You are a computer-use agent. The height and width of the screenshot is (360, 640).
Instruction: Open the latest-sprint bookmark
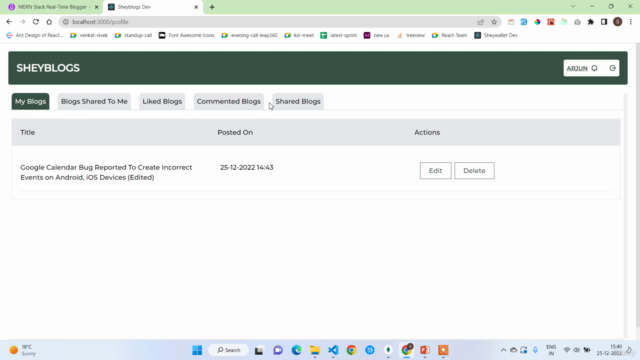point(339,35)
